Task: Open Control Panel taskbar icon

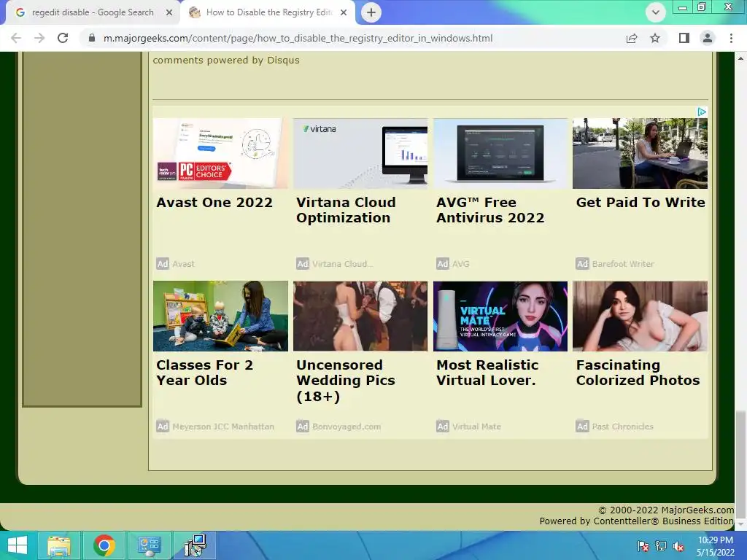Action: click(149, 545)
